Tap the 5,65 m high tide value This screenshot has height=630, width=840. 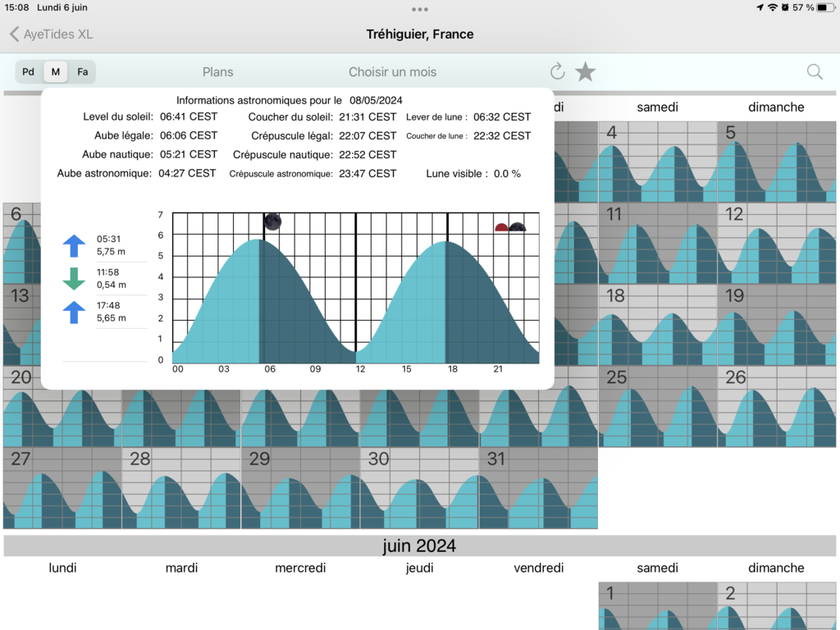pyautogui.click(x=111, y=317)
